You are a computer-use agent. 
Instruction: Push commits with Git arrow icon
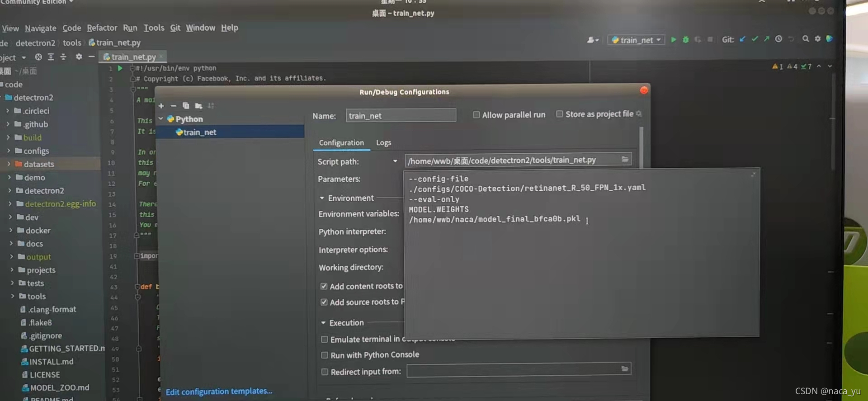(767, 39)
